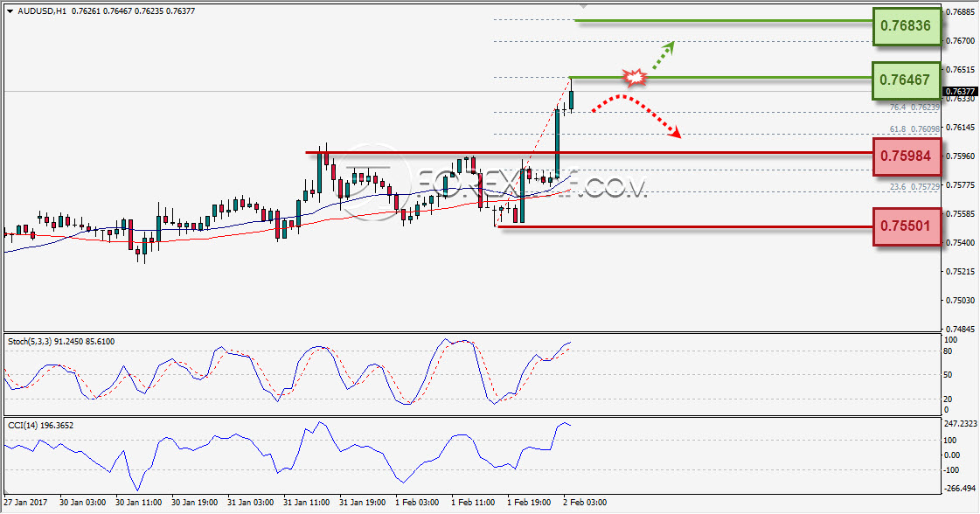The height and width of the screenshot is (514, 980).
Task: Click the 1 Feb 03:00 time label
Action: (x=417, y=502)
